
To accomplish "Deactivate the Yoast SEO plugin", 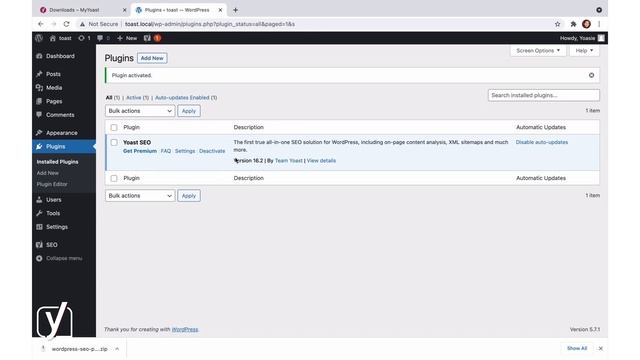I will tap(212, 151).
